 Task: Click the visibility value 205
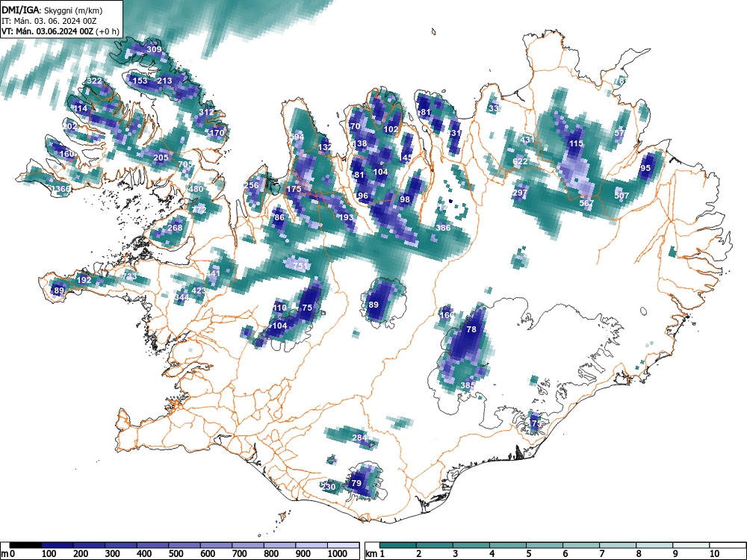(x=161, y=158)
